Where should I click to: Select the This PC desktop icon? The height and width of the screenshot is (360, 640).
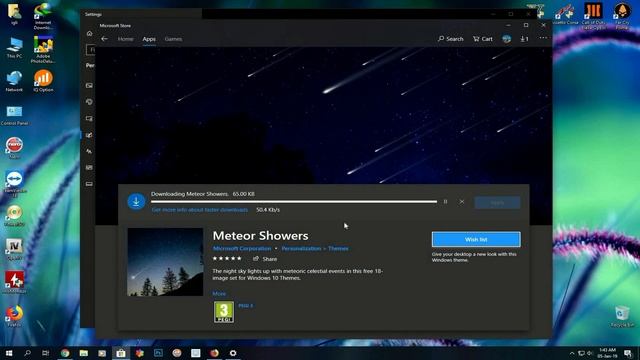(14, 48)
